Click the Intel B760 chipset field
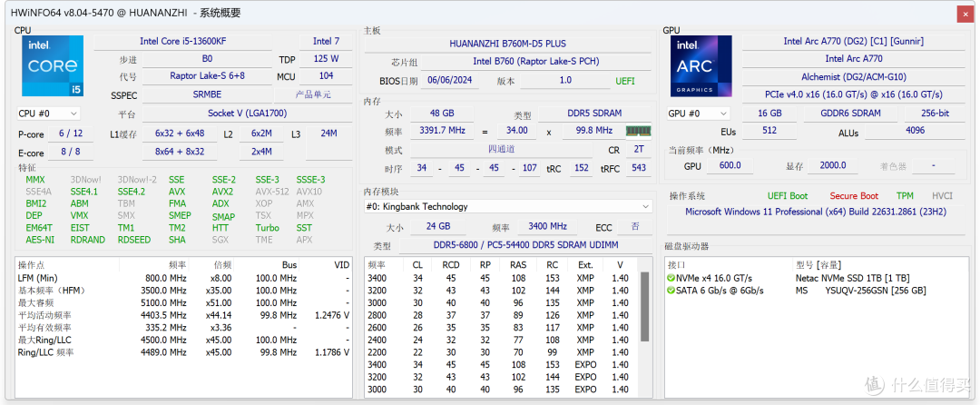This screenshot has width=980, height=405. point(537,61)
